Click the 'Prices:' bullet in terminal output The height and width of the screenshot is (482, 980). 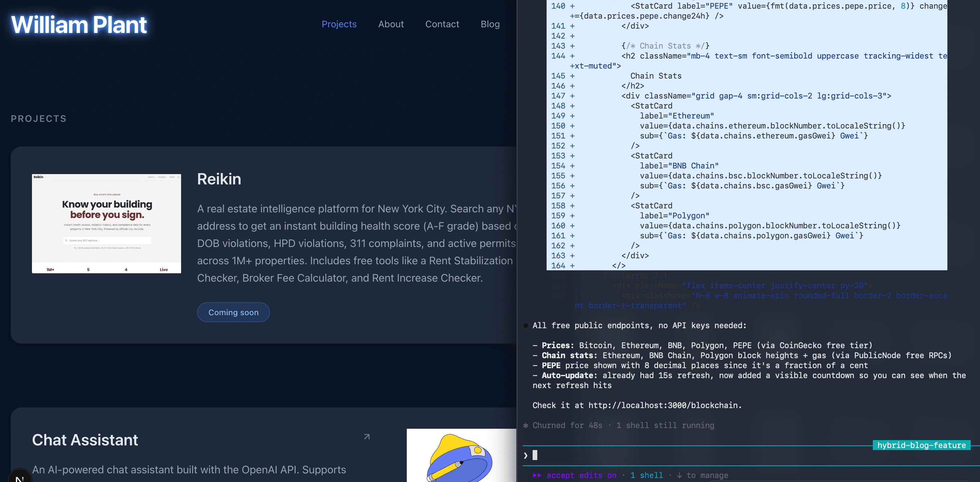tap(702, 345)
